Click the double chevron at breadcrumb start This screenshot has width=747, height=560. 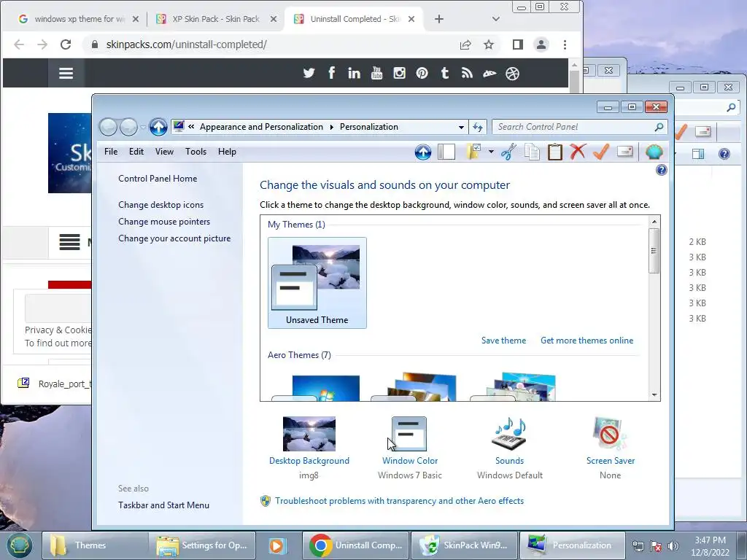click(191, 127)
